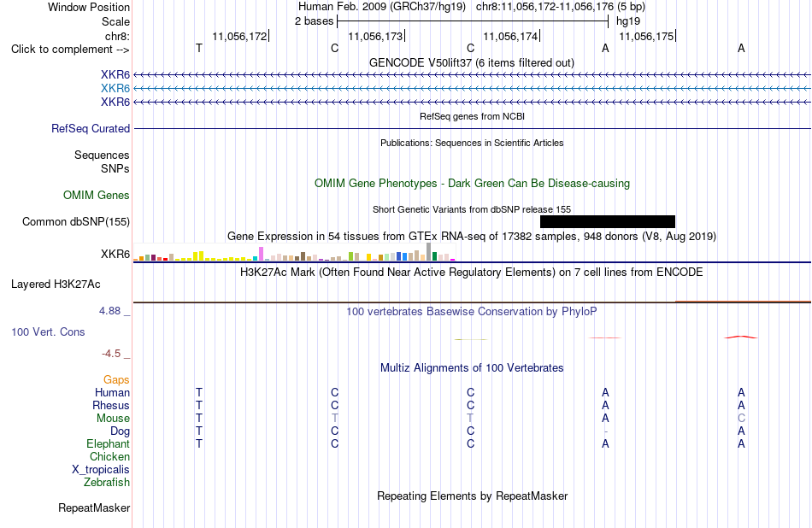This screenshot has height=528, width=812.
Task: Click position label 11,056,172
Action: (x=240, y=36)
